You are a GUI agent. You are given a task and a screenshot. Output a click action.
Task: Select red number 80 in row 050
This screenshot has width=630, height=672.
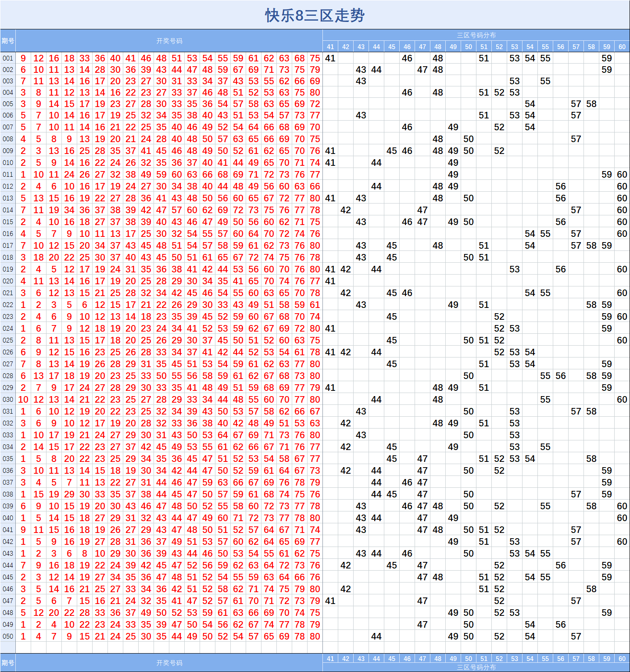[x=315, y=636]
